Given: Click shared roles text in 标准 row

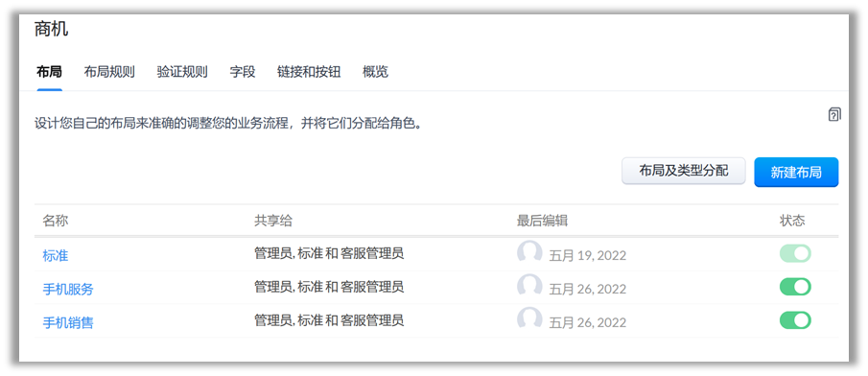Looking at the screenshot, I should coord(329,253).
